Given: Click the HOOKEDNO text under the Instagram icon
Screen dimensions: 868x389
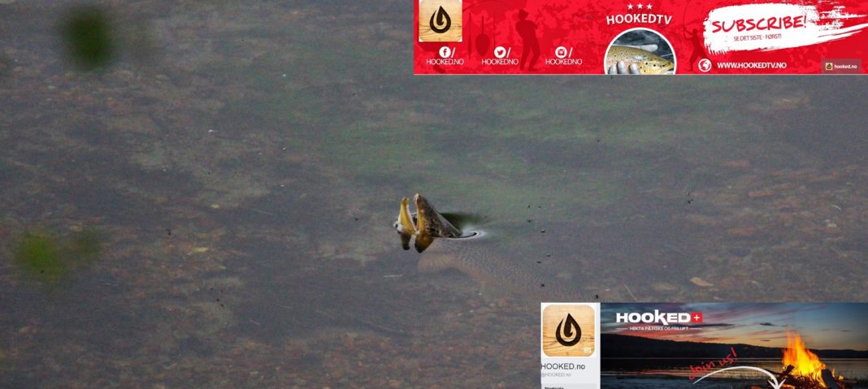Looking at the screenshot, I should 563,62.
